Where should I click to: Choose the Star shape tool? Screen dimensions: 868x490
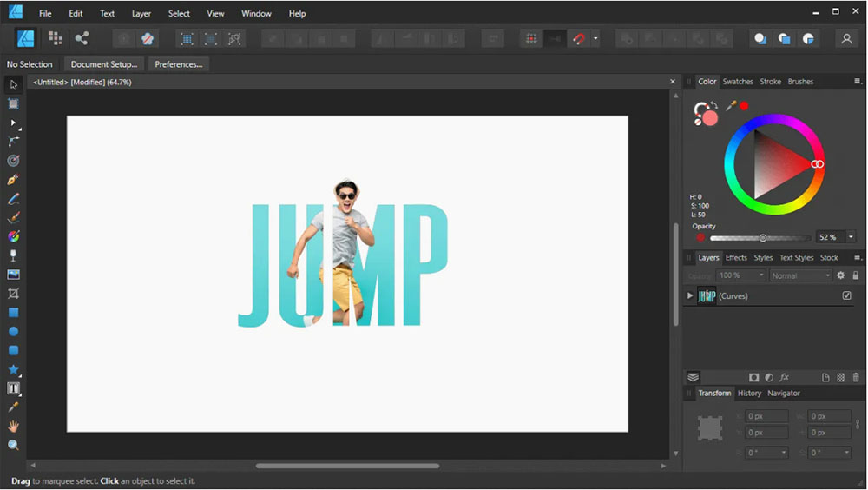pyautogui.click(x=13, y=369)
